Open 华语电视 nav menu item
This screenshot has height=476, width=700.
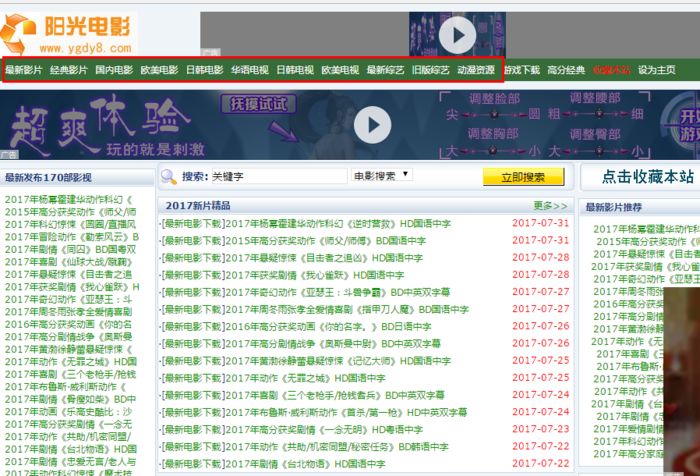(250, 70)
